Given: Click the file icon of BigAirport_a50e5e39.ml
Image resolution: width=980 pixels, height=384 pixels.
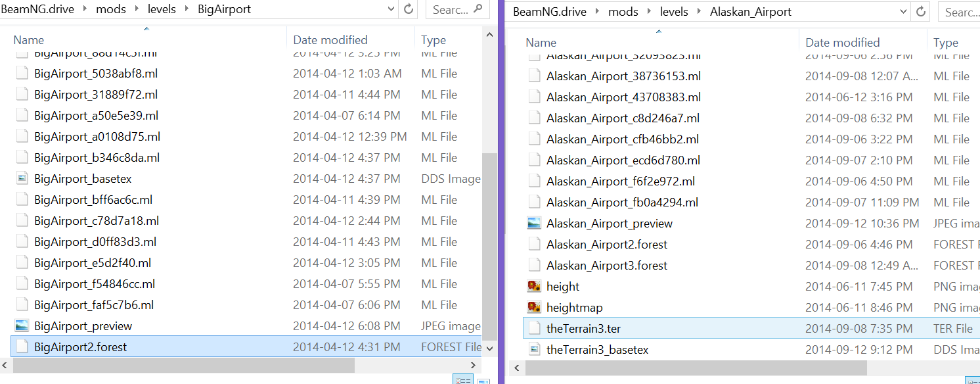Looking at the screenshot, I should pos(22,116).
